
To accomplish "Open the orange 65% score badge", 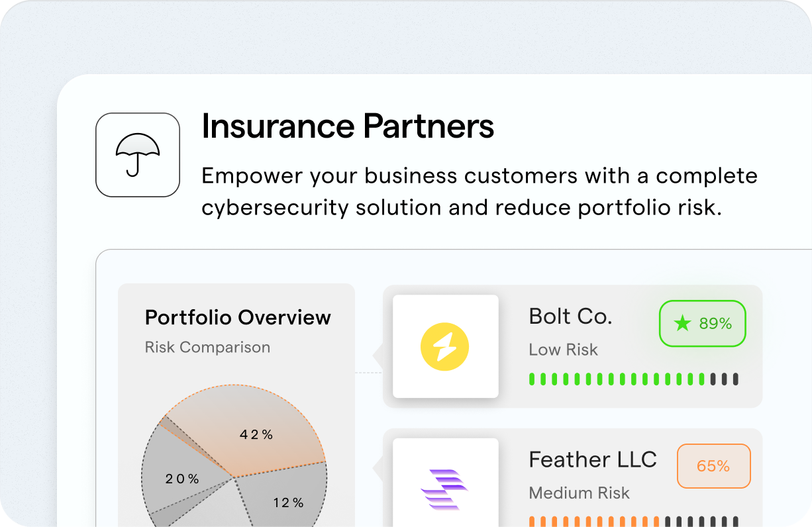I will [713, 466].
